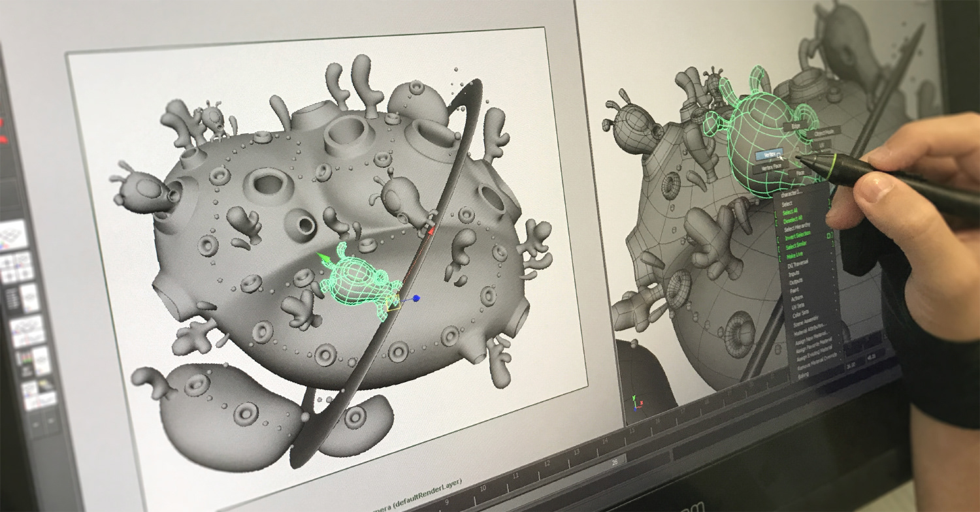Click Select All in the context menu
980x512 pixels.
click(790, 212)
